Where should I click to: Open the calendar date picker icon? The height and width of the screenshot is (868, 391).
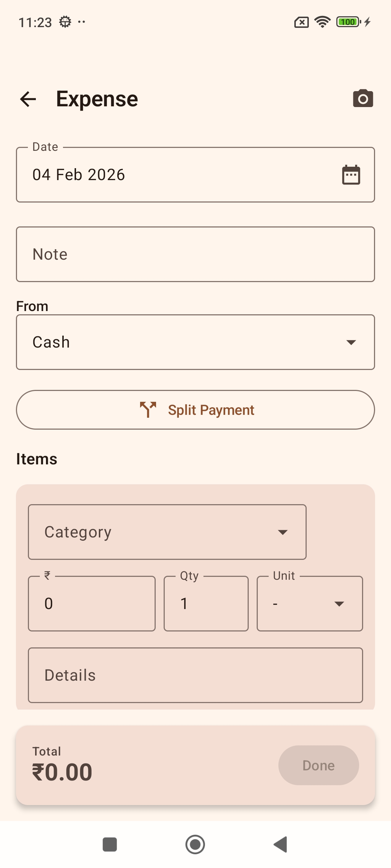350,174
